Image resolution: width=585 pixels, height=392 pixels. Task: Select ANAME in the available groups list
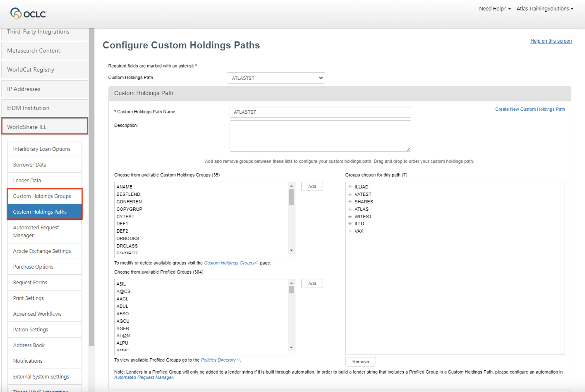124,187
